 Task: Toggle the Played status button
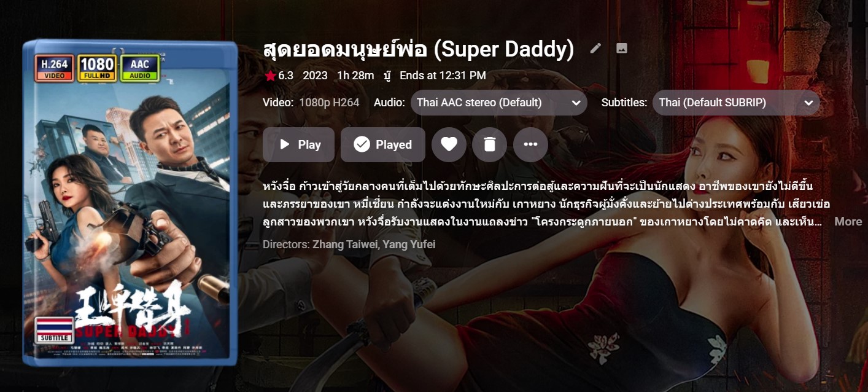383,144
